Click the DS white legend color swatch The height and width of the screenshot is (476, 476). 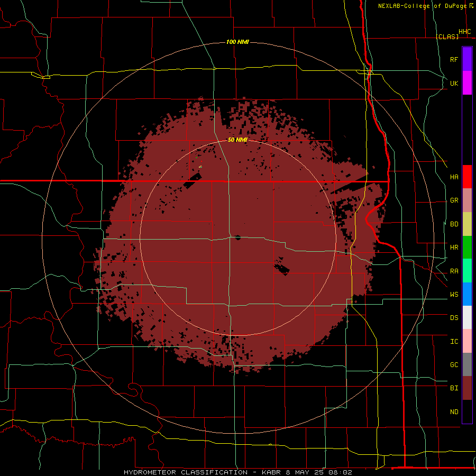point(467,317)
